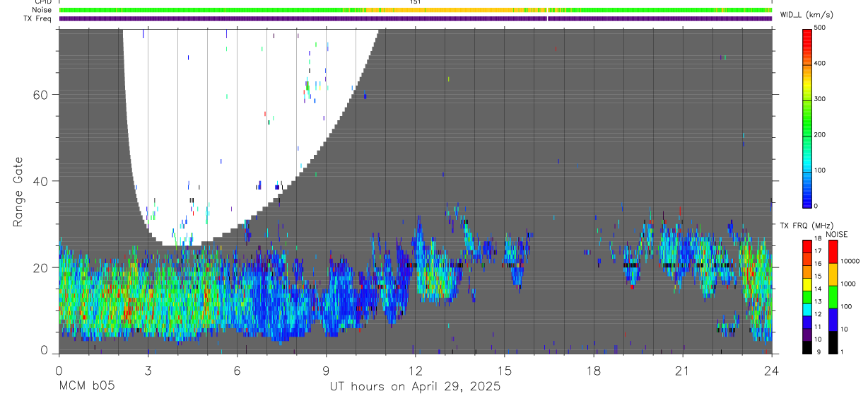Click the orange 1000–10000 noise swatch
The image size is (868, 401).
tap(833, 274)
